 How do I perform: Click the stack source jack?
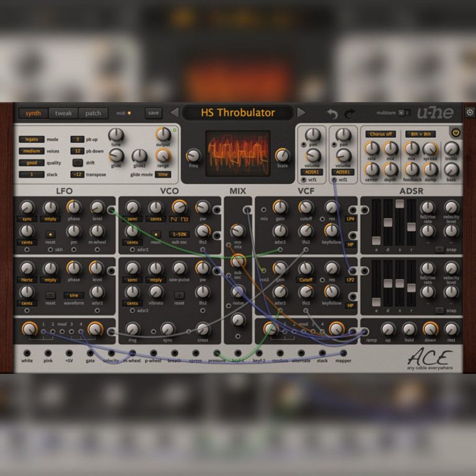pos(322,353)
